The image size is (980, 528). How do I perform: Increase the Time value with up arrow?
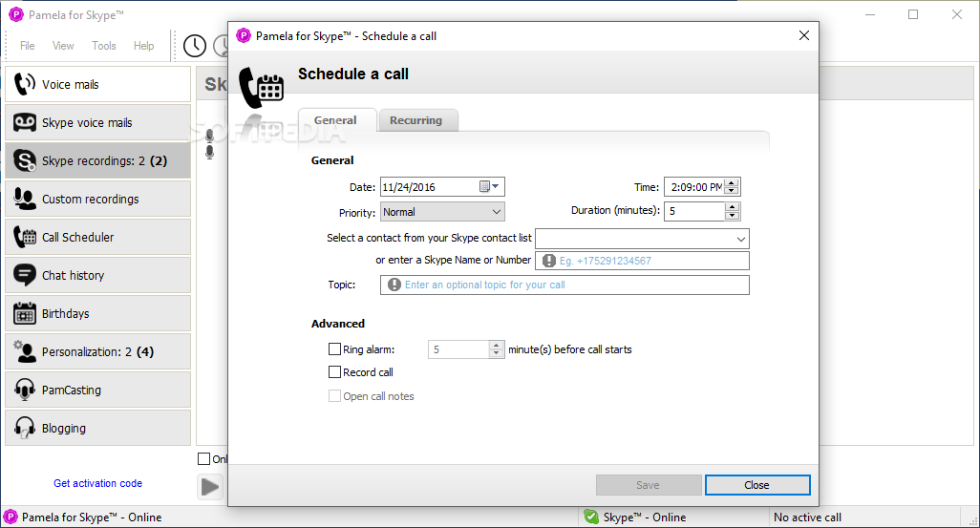coord(732,182)
